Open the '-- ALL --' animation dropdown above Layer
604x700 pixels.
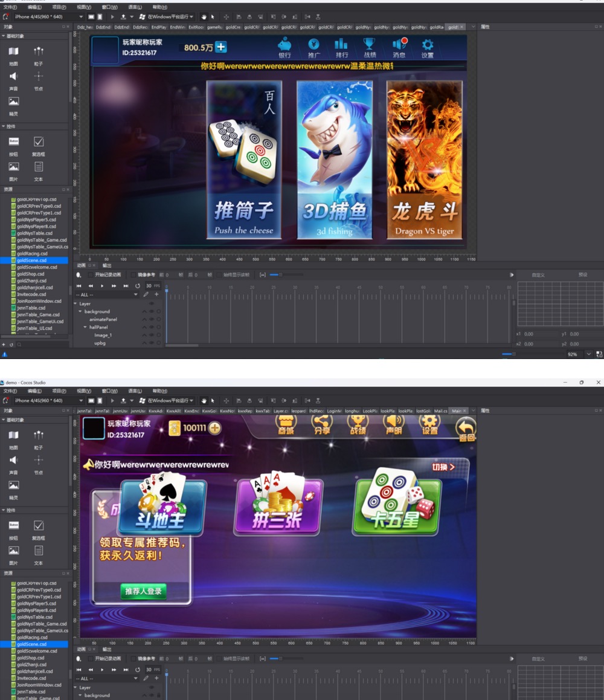[x=107, y=294]
